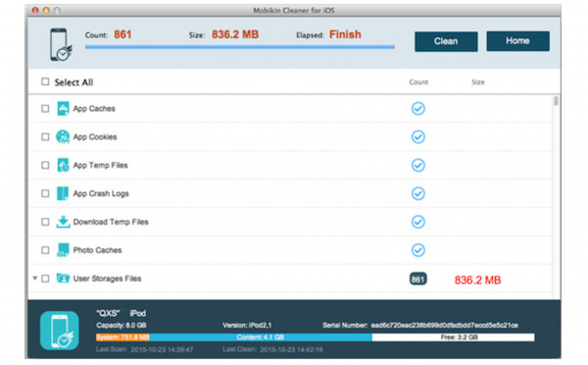Image resolution: width=588 pixels, height=365 pixels.
Task: Check the App Crash Logs checkbox
Action: (x=45, y=193)
